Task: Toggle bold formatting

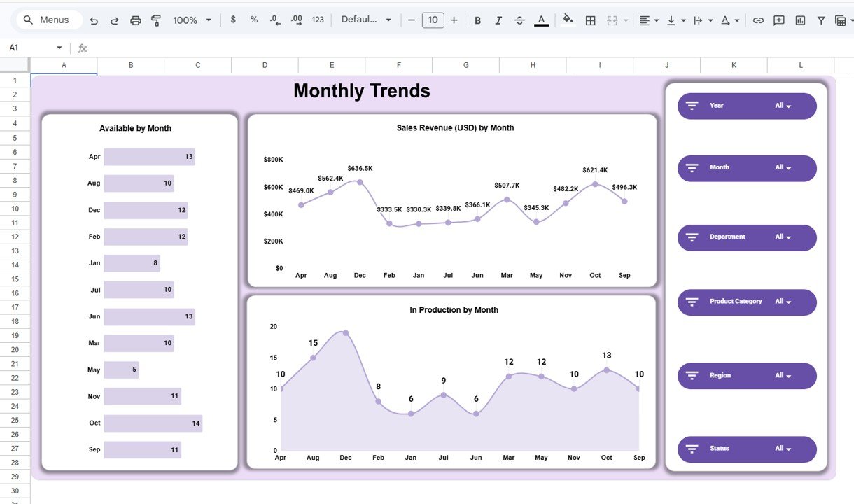Action: click(477, 20)
